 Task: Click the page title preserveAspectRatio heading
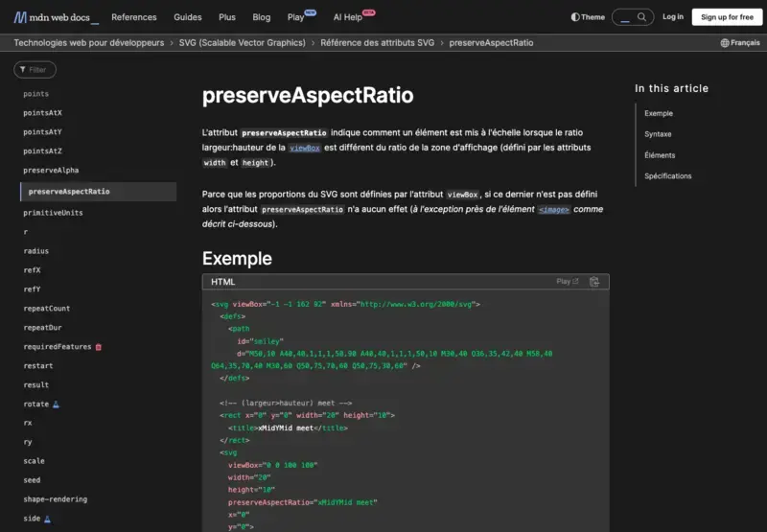point(308,95)
